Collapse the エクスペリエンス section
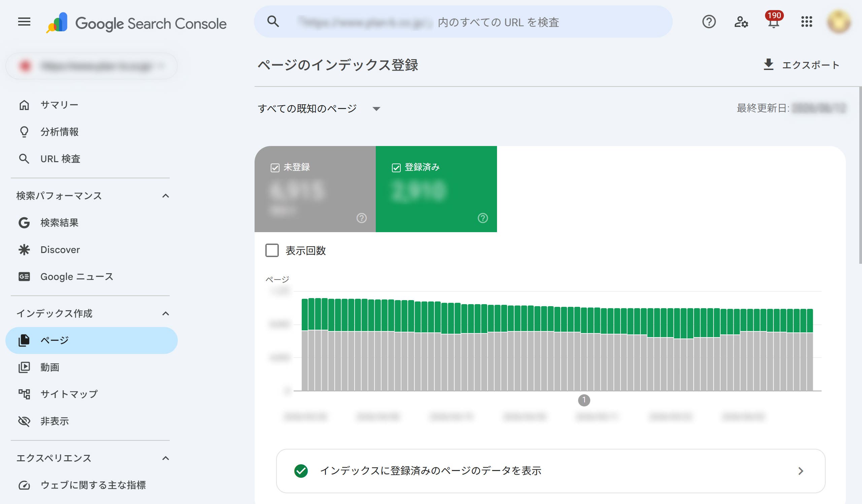The image size is (862, 504). (166, 458)
